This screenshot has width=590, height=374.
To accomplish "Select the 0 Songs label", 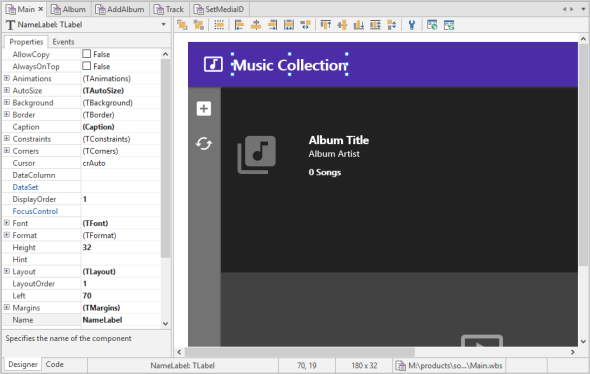I will coord(325,172).
